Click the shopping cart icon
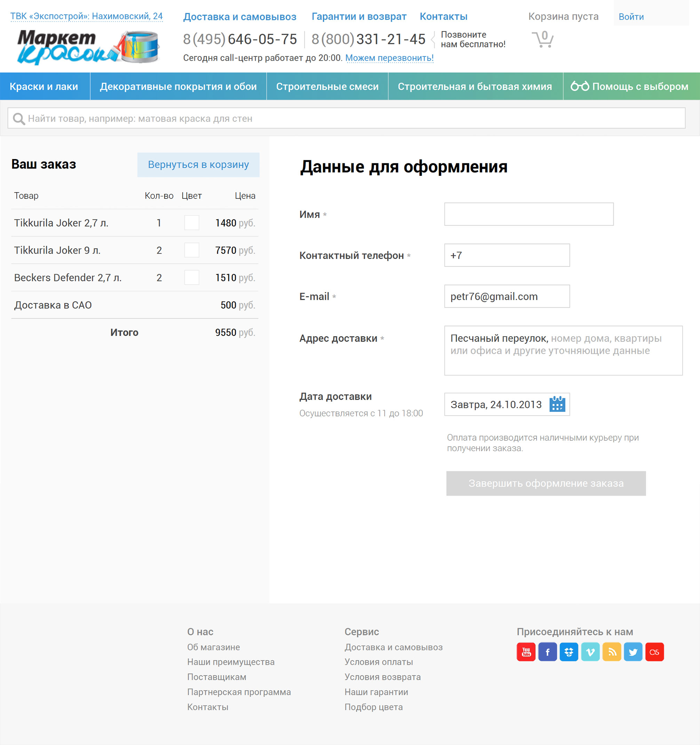Screen dimensions: 700x745 pos(542,39)
